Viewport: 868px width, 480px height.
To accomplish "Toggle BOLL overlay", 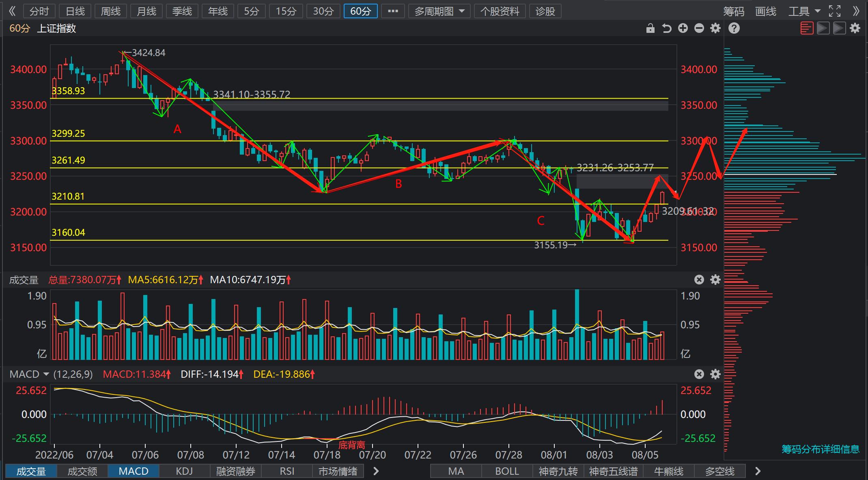I will pos(507,471).
